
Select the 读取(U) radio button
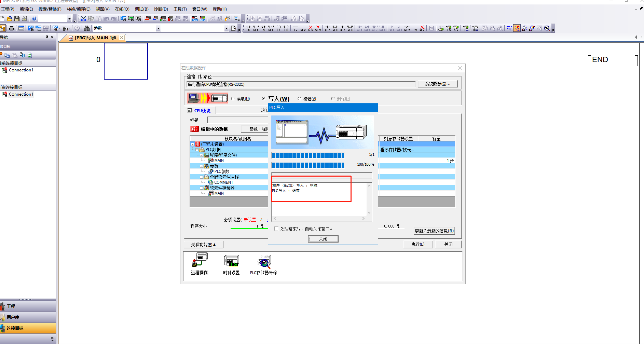(233, 99)
